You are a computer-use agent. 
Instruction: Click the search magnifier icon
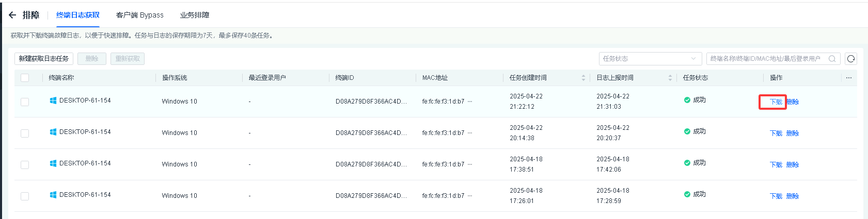tap(832, 59)
